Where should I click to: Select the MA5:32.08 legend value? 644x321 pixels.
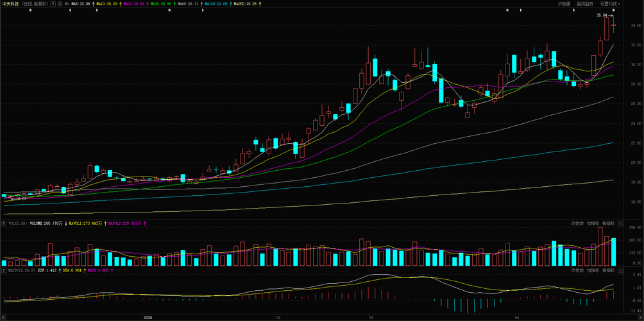click(81, 4)
